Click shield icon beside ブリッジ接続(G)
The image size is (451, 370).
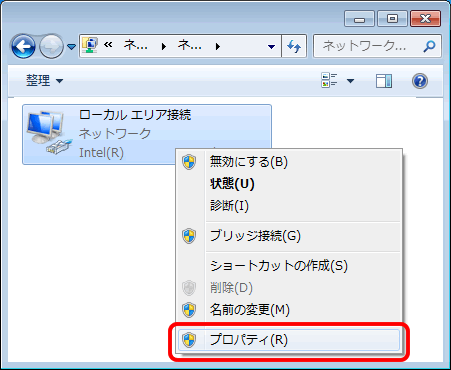click(x=189, y=236)
